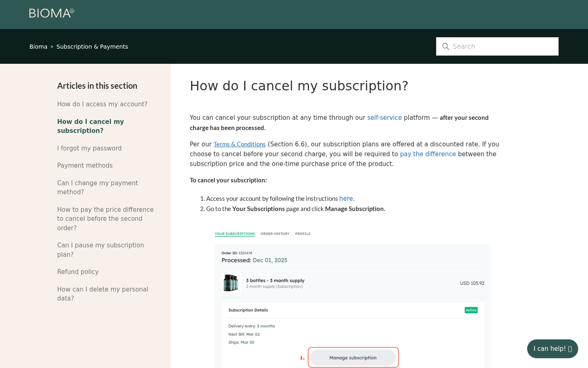Click the 'To cancel your subscription:' text
Screen dimensions: 588x368
(x=228, y=180)
